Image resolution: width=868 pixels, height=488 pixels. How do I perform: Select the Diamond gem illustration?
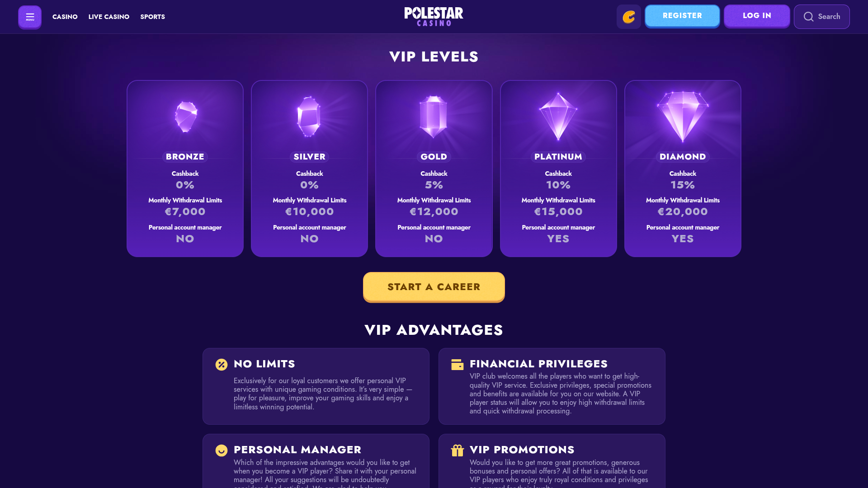[682, 117]
